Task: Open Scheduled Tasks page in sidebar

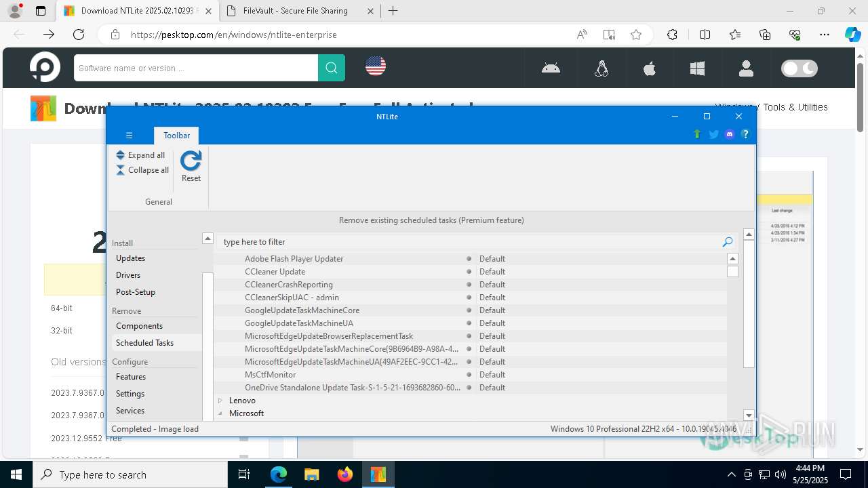Action: pyautogui.click(x=156, y=343)
